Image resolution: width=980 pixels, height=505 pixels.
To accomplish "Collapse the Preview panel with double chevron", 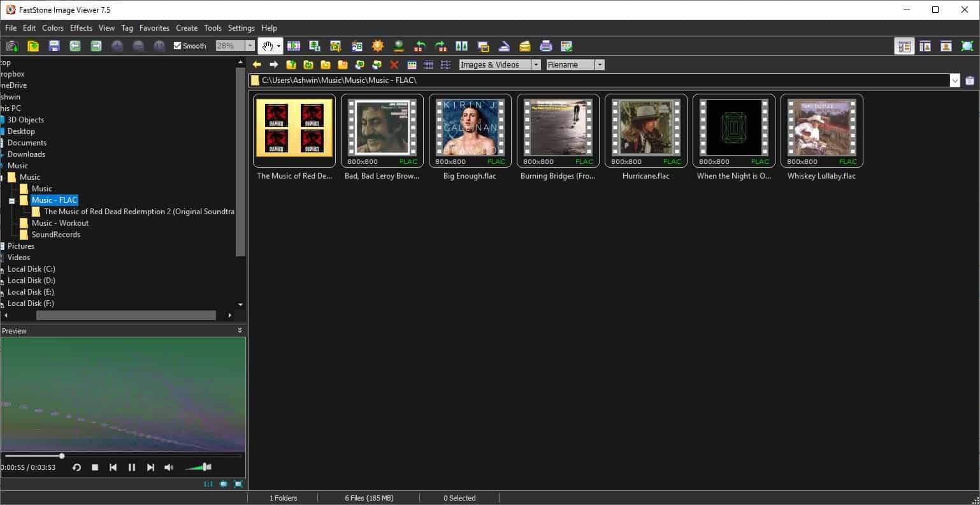I will click(x=240, y=330).
